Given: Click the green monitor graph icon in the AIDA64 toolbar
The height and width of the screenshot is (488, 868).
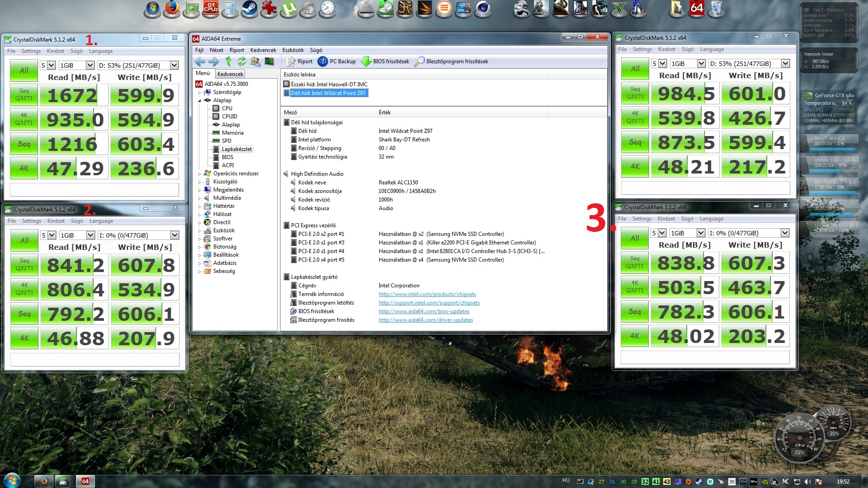Looking at the screenshot, I should point(269,61).
